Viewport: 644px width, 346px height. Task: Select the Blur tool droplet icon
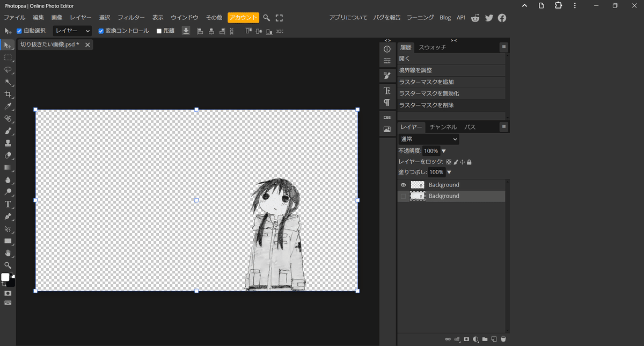[8, 179]
